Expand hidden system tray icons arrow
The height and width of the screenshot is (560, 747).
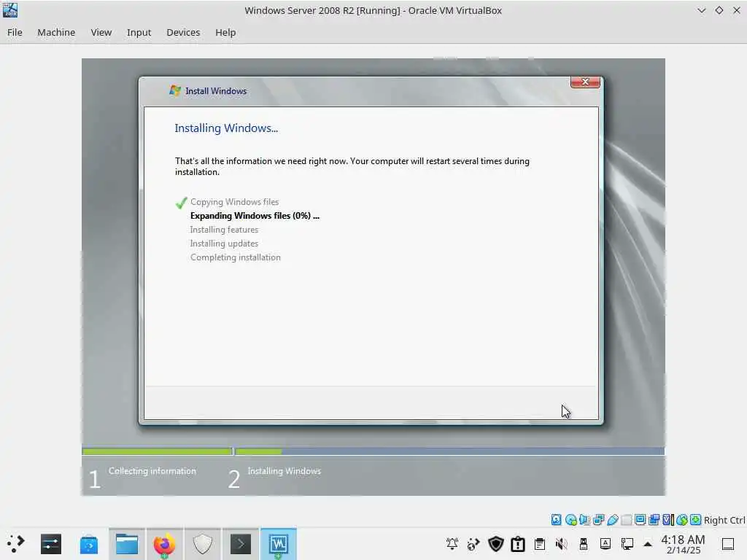click(x=648, y=544)
